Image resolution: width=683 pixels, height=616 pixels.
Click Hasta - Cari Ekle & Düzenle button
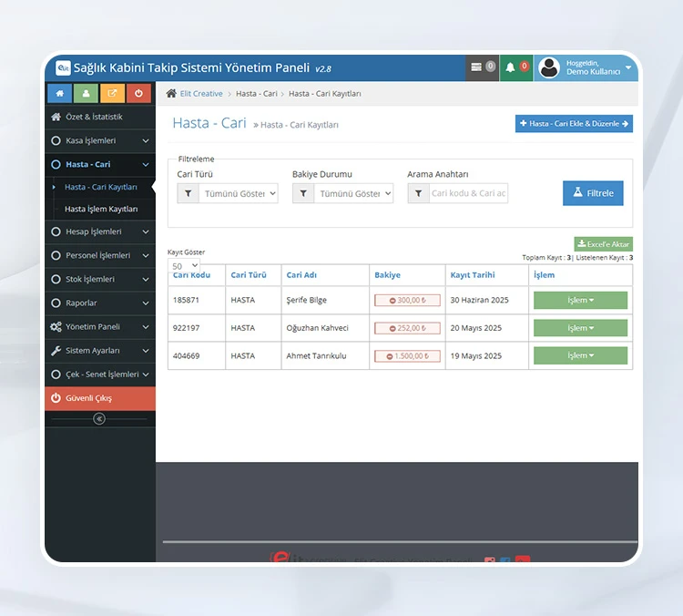coord(574,124)
